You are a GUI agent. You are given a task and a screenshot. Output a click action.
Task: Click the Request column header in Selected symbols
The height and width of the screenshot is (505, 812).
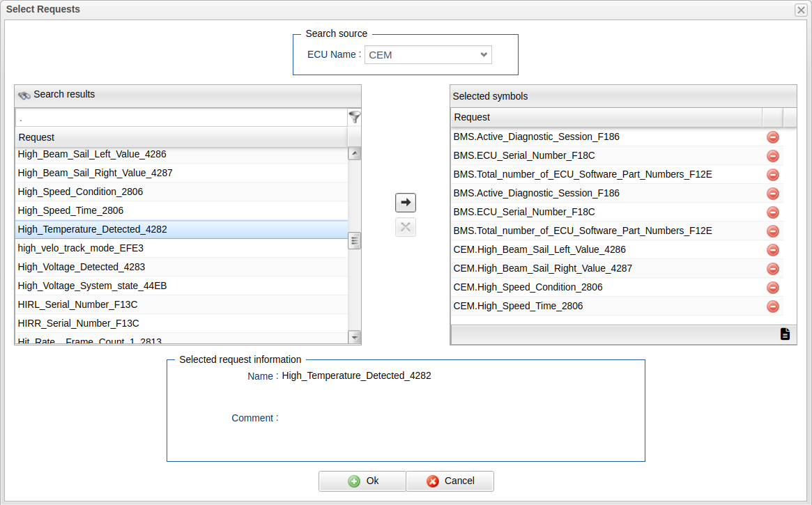606,117
